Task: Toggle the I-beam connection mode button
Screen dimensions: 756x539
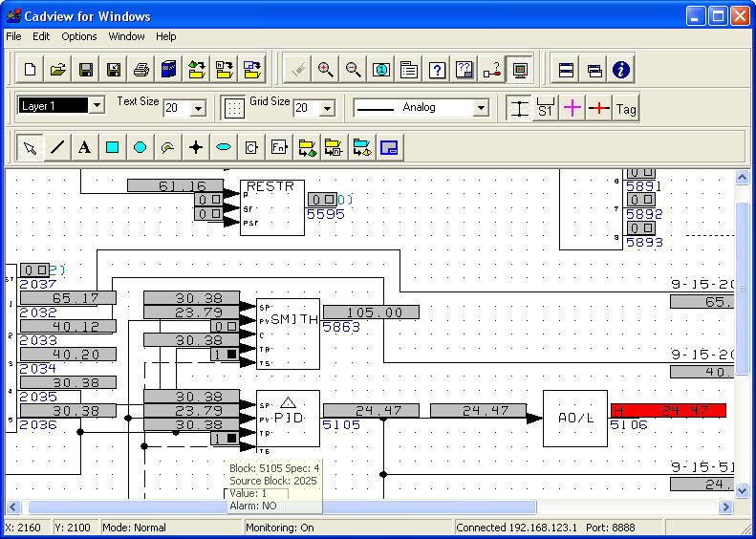Action: click(x=519, y=107)
